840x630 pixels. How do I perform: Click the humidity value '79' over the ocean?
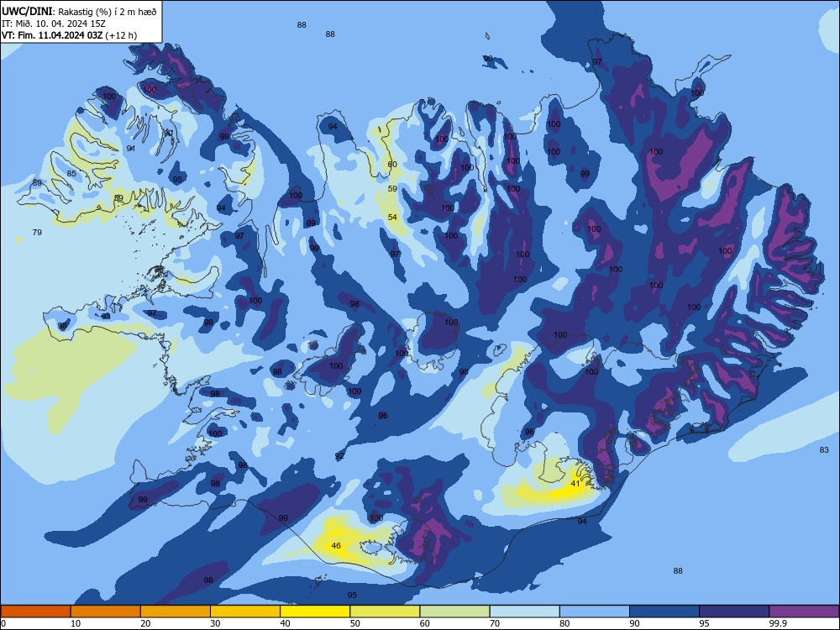37,232
